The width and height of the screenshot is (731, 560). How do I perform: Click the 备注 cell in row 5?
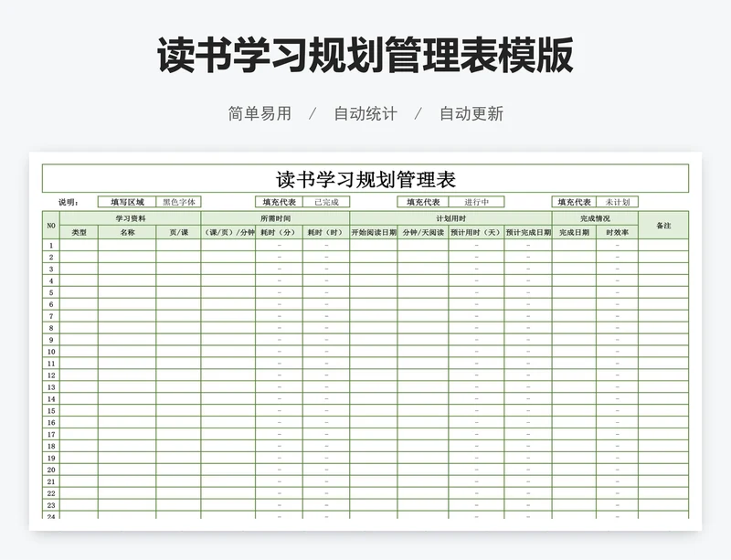(663, 292)
